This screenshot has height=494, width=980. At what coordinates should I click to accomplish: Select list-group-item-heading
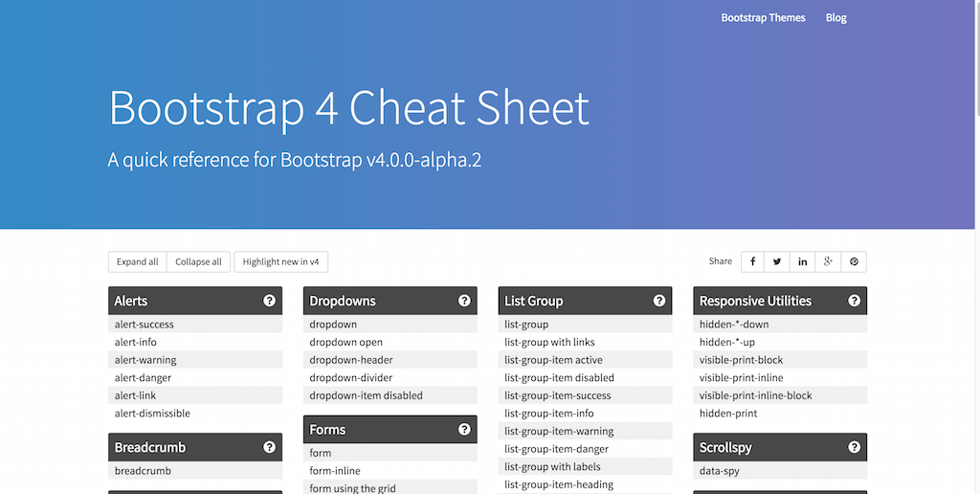tap(585, 484)
